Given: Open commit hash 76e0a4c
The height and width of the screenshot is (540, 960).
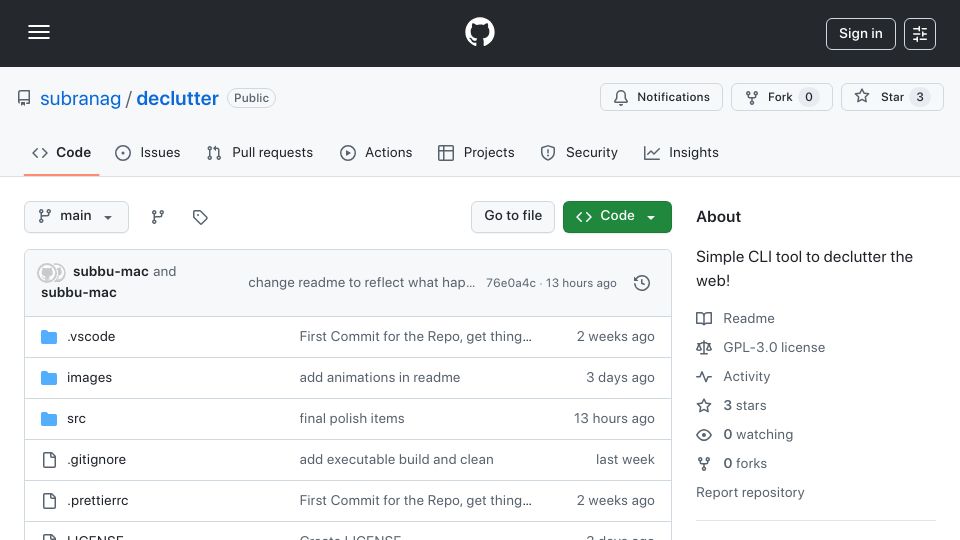Looking at the screenshot, I should click(511, 283).
